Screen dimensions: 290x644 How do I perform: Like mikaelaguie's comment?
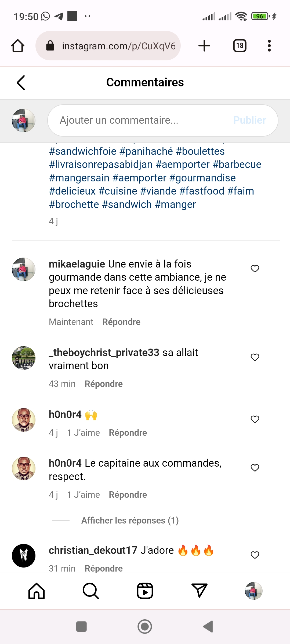(x=255, y=269)
